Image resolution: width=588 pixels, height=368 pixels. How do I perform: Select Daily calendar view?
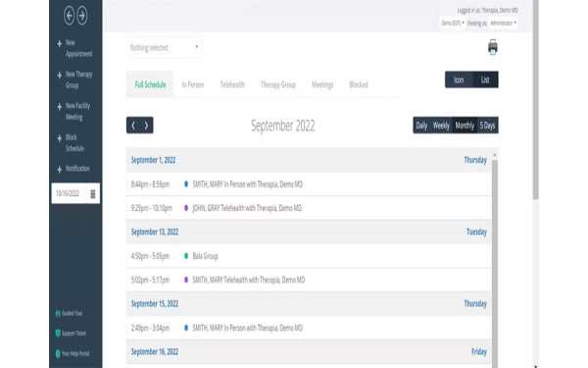tap(421, 126)
